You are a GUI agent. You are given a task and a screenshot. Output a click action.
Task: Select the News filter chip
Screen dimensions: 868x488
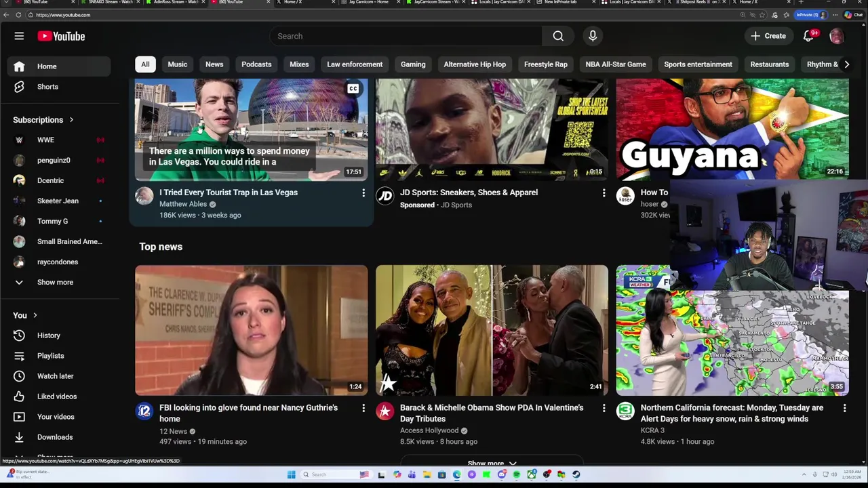(214, 64)
